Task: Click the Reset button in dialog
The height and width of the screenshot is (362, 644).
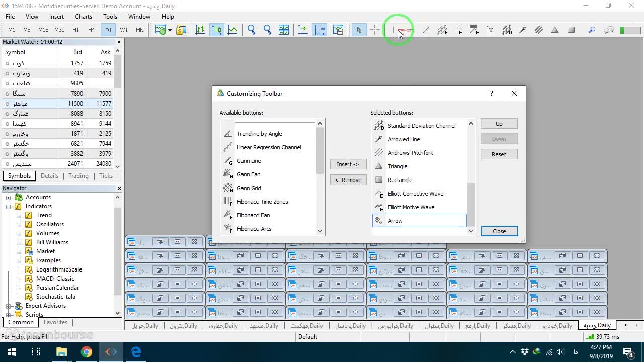Action: coord(499,154)
